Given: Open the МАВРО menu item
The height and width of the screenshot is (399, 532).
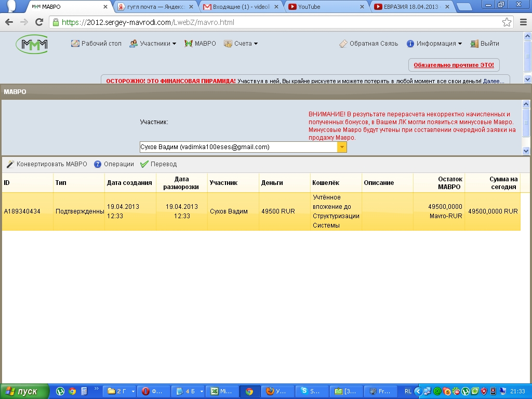Looking at the screenshot, I should pos(200,44).
